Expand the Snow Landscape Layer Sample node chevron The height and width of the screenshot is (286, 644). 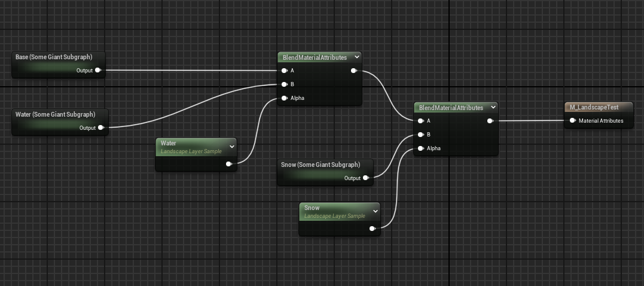[375, 210]
